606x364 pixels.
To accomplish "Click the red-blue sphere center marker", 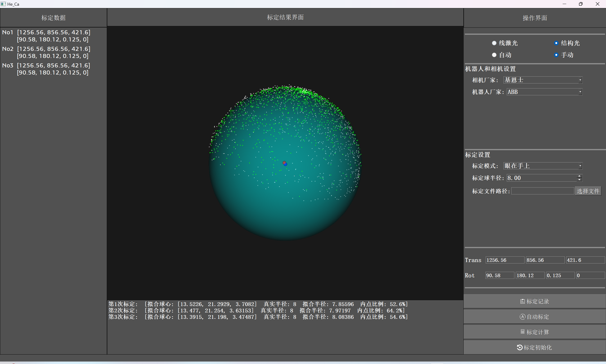I will (285, 163).
